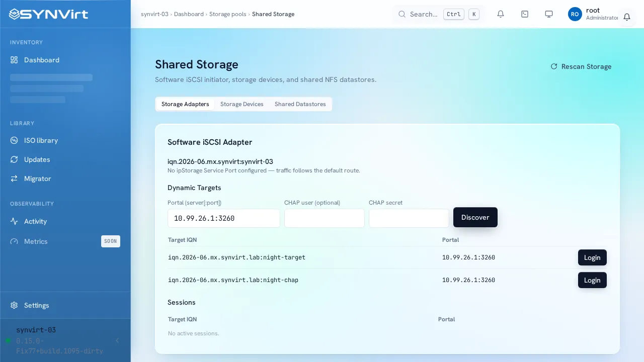Image resolution: width=644 pixels, height=362 pixels.
Task: Click the RO user avatar
Action: point(575,14)
